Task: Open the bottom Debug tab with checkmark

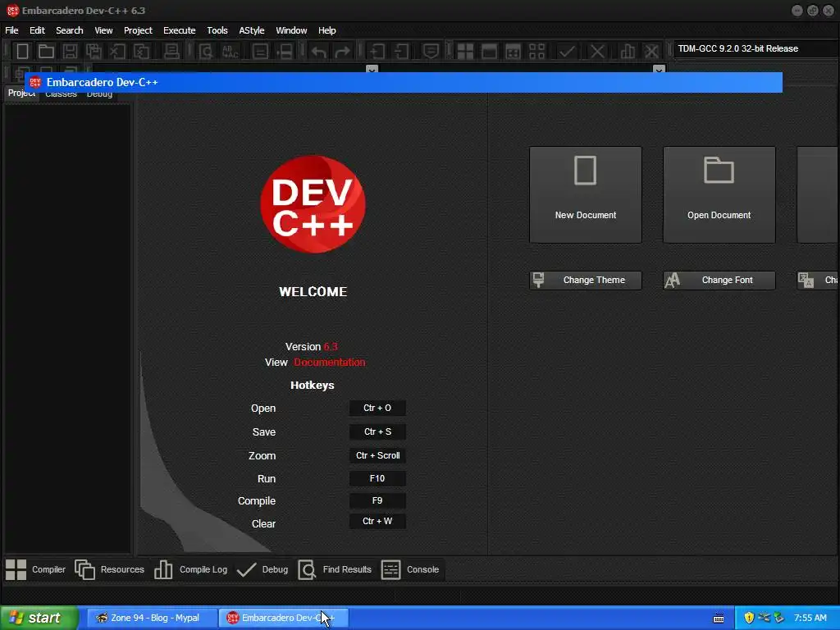Action: [262, 569]
